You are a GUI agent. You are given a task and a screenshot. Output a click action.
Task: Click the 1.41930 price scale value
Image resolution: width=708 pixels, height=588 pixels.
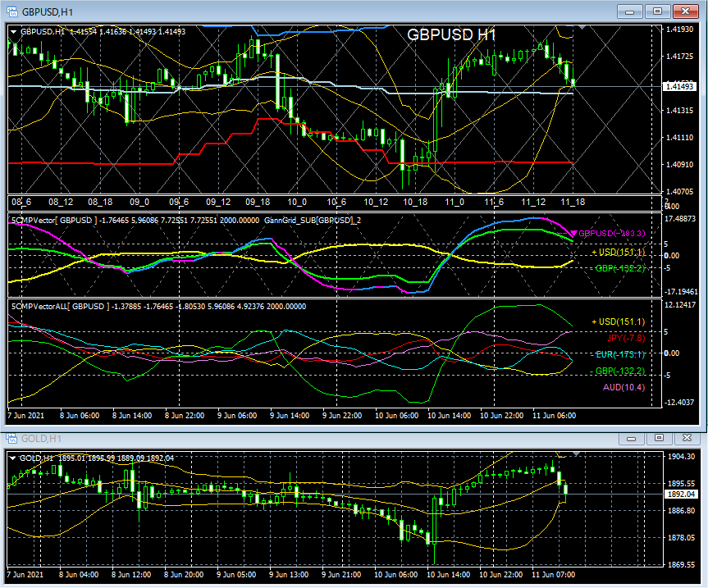click(679, 30)
